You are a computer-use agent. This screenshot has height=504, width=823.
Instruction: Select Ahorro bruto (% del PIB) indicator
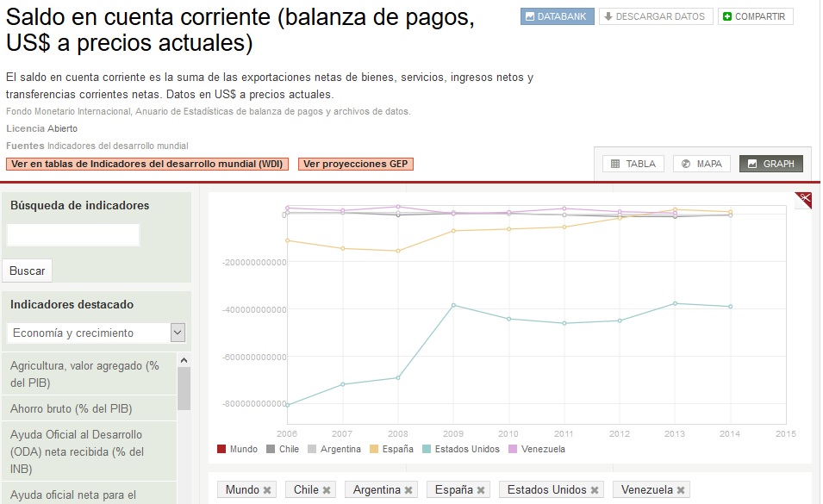click(71, 408)
